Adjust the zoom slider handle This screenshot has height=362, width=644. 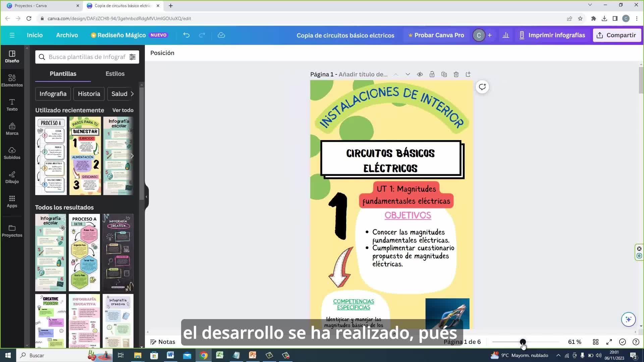[x=523, y=342]
